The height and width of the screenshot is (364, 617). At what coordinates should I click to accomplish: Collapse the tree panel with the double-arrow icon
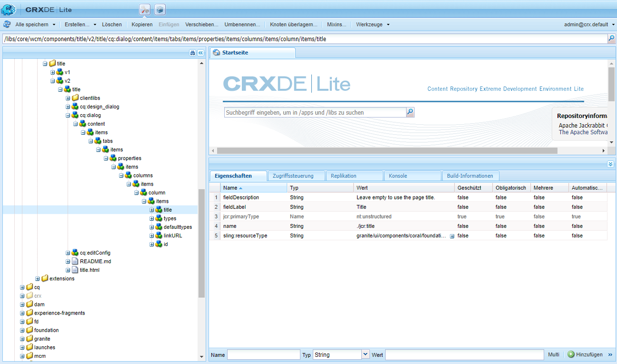coord(201,53)
